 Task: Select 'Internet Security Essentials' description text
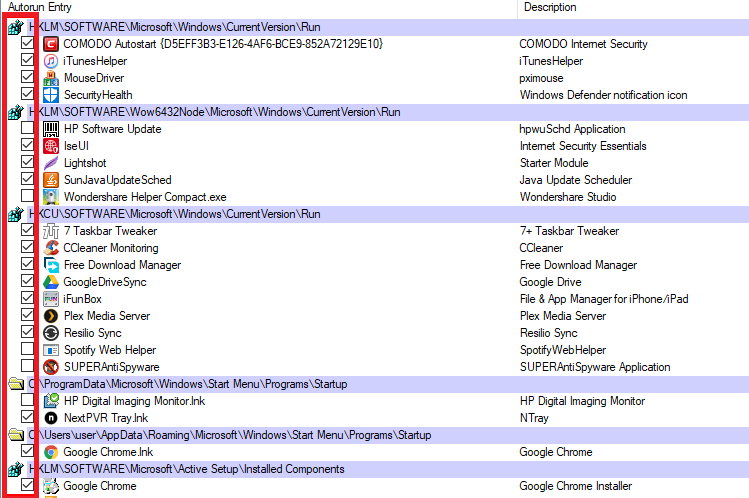click(583, 146)
